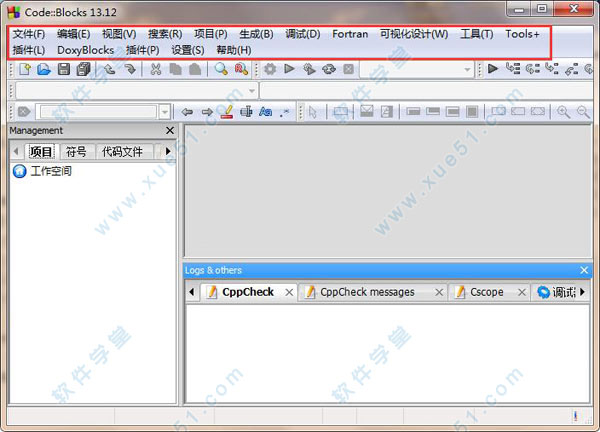Open the 设置(S) menu
The width and height of the screenshot is (600, 432).
[x=188, y=50]
